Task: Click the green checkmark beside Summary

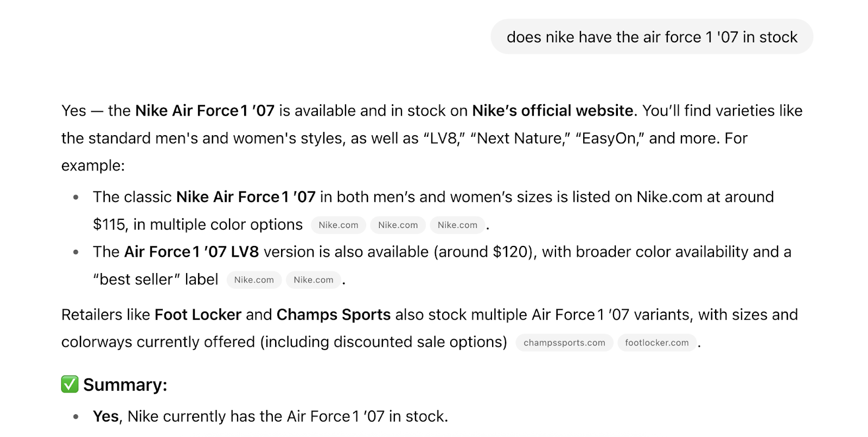Action: tap(68, 385)
